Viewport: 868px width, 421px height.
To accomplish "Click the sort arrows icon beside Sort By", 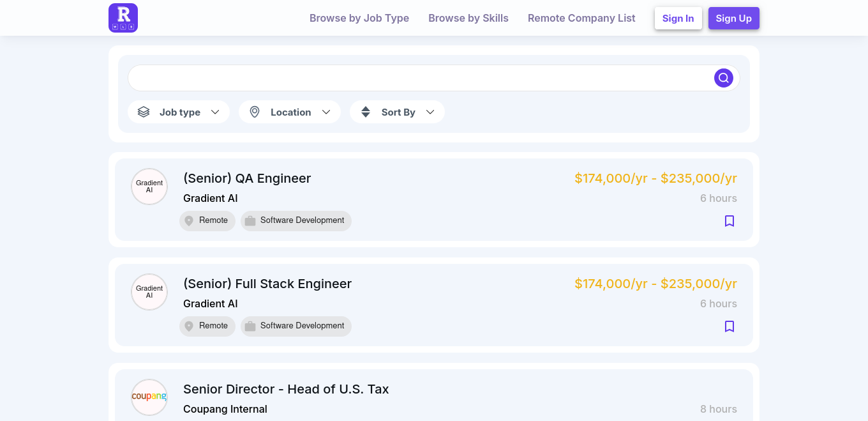I will [366, 112].
